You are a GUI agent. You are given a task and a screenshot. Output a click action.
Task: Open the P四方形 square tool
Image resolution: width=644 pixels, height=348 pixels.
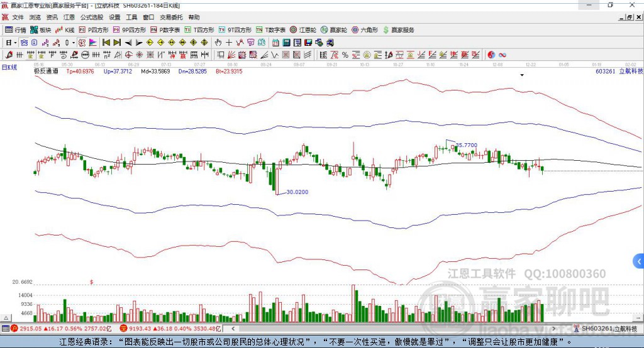pyautogui.click(x=94, y=30)
